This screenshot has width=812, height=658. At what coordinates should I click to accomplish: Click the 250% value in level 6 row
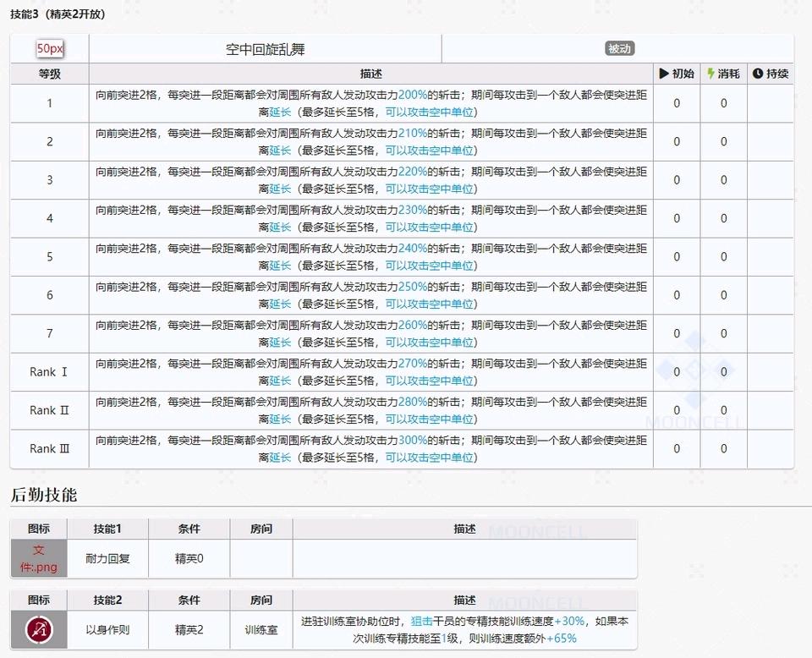[413, 287]
